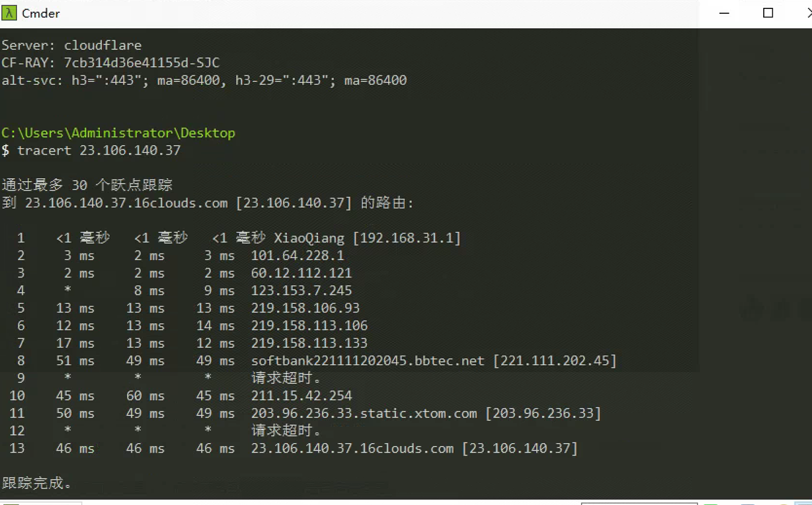Click router name XiaoQiang [192.168.31.1]
Viewport: 812px width, 505px height.
367,237
